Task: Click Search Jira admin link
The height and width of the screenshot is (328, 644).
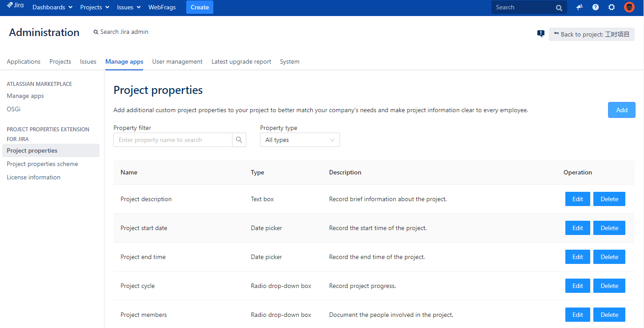Action: pos(121,32)
